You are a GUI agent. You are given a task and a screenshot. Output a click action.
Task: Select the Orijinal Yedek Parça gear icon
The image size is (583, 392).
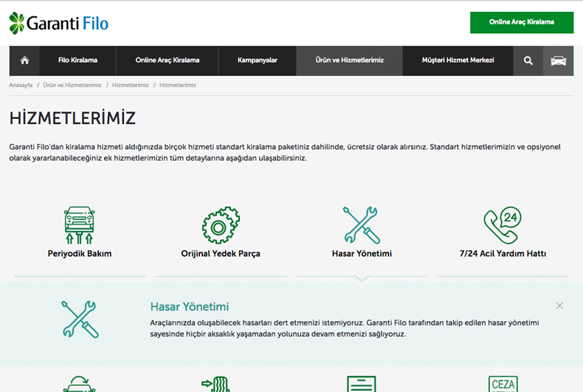(221, 225)
